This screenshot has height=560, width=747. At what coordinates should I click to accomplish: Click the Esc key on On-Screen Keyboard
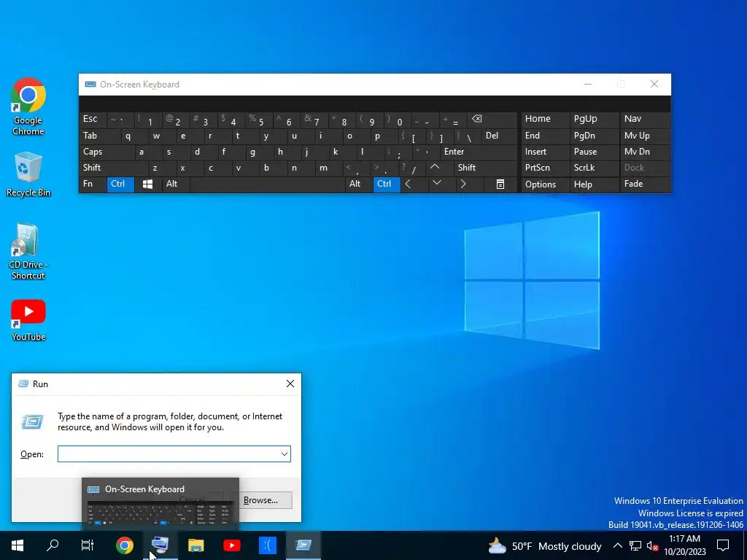[x=93, y=119]
